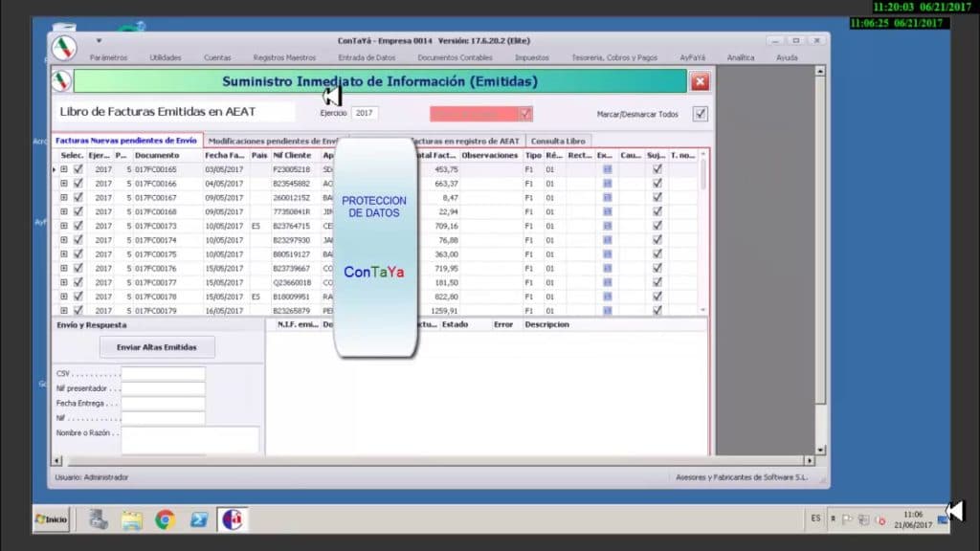Open Chrome from the taskbar
This screenshot has height=551, width=980.
[165, 519]
